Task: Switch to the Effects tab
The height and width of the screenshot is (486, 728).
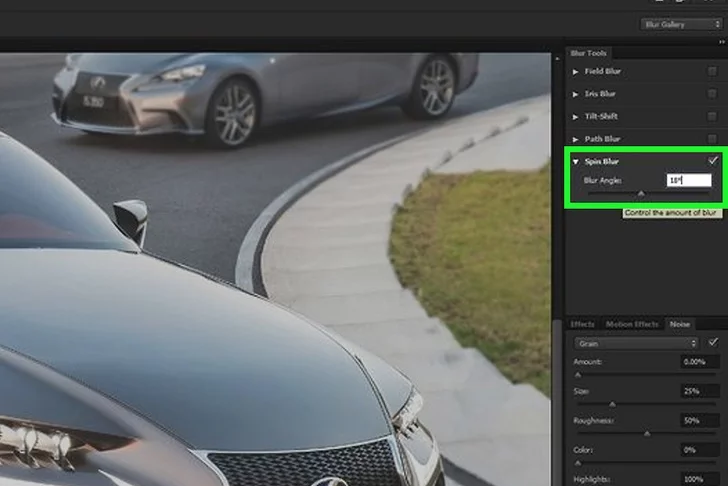Action: [x=582, y=324]
